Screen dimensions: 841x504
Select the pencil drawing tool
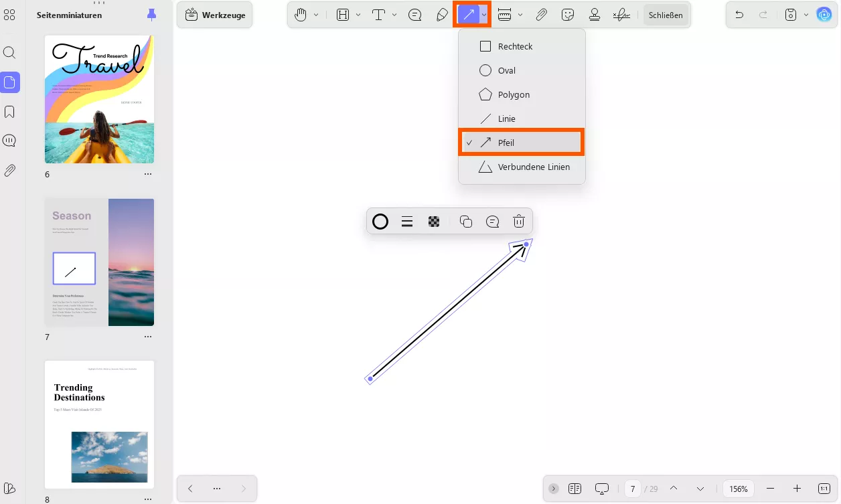pyautogui.click(x=442, y=15)
